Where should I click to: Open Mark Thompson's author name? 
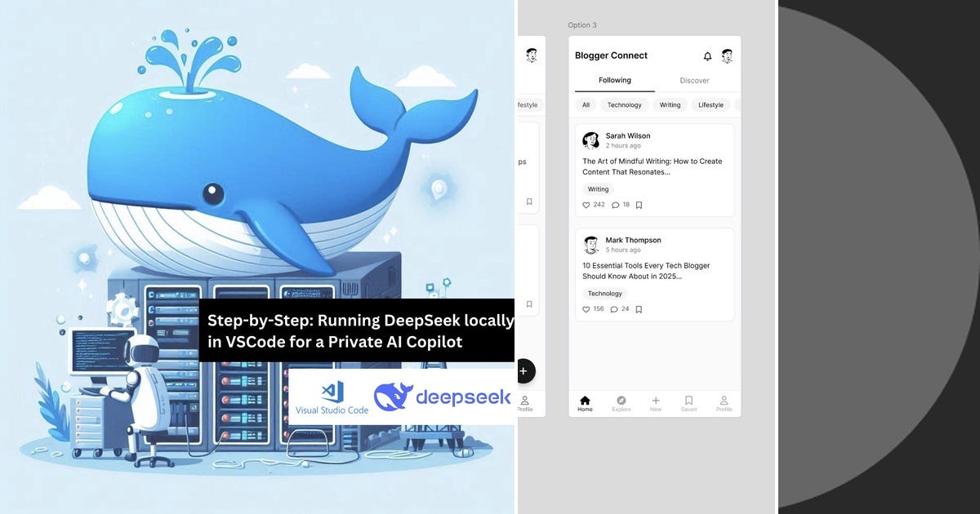point(634,240)
